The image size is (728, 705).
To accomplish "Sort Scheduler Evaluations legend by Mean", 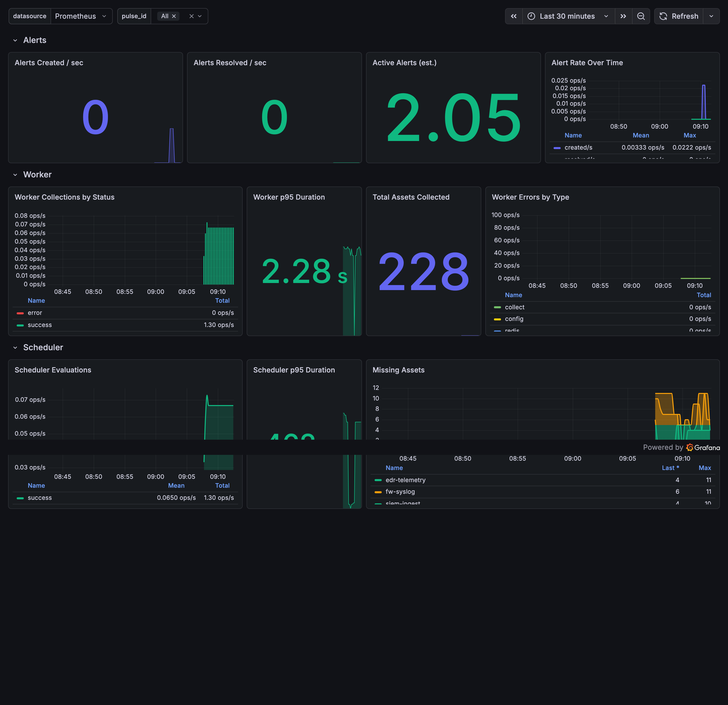I will [176, 486].
